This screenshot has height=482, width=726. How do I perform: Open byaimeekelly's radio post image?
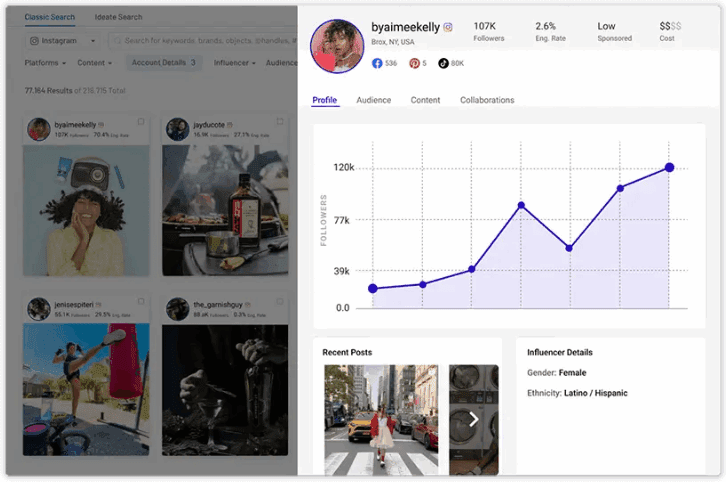pos(86,210)
